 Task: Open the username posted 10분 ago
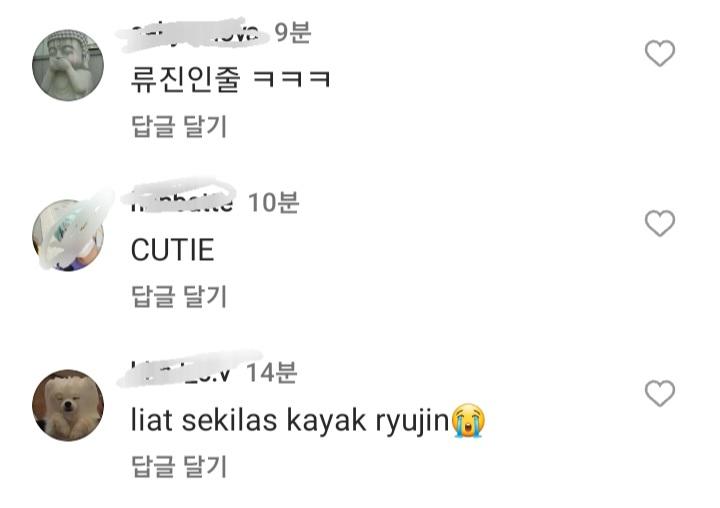(182, 203)
